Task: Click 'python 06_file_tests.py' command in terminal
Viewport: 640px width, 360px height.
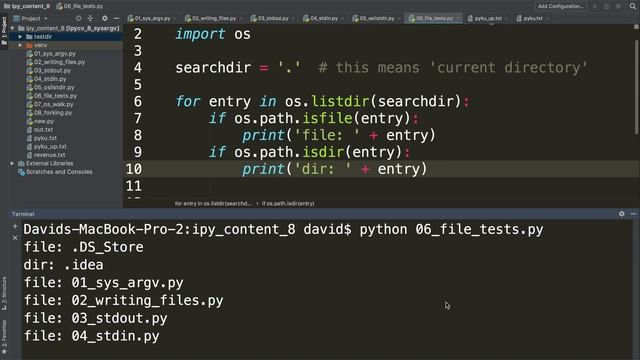Action: [451, 229]
